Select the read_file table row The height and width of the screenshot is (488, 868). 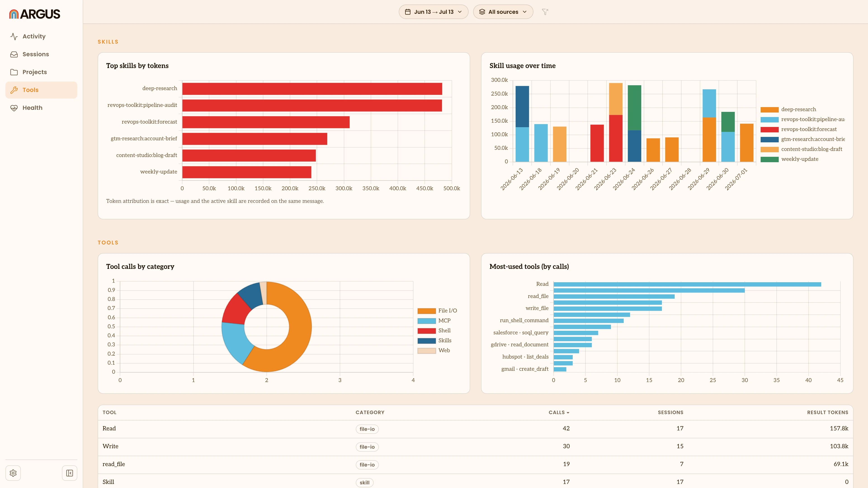point(475,465)
